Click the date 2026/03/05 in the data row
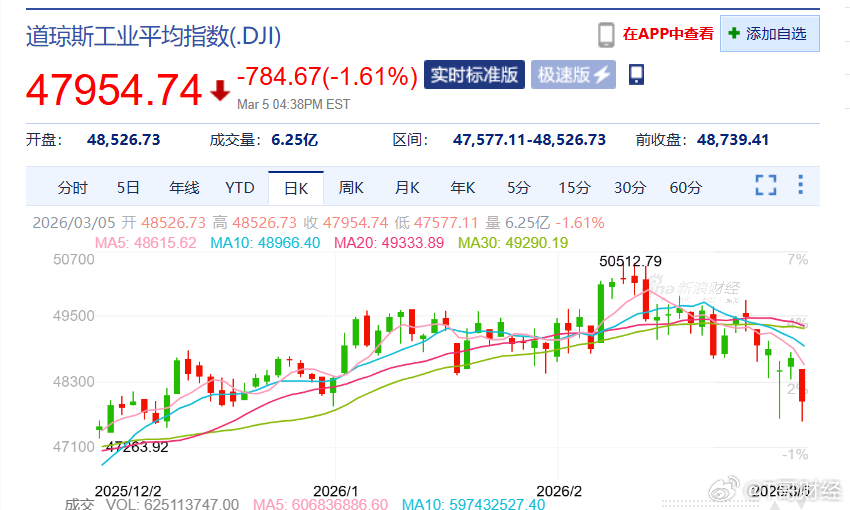850x510 pixels. [74, 223]
